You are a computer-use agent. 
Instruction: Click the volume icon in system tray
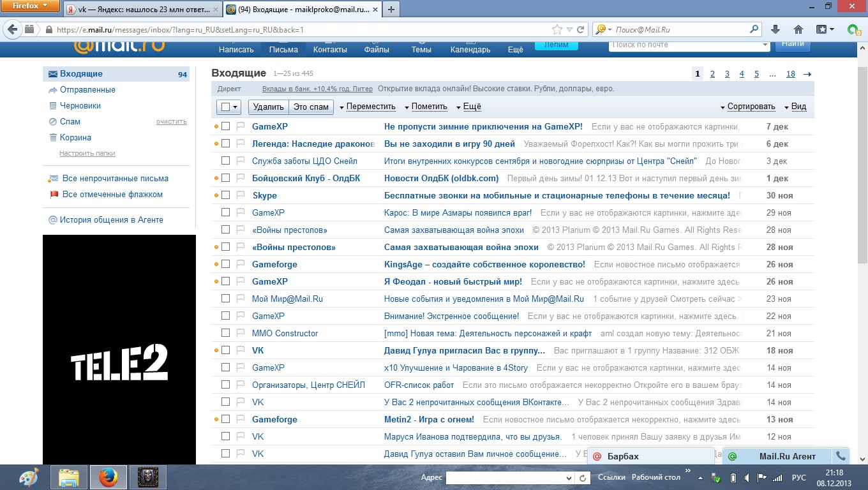coord(746,478)
